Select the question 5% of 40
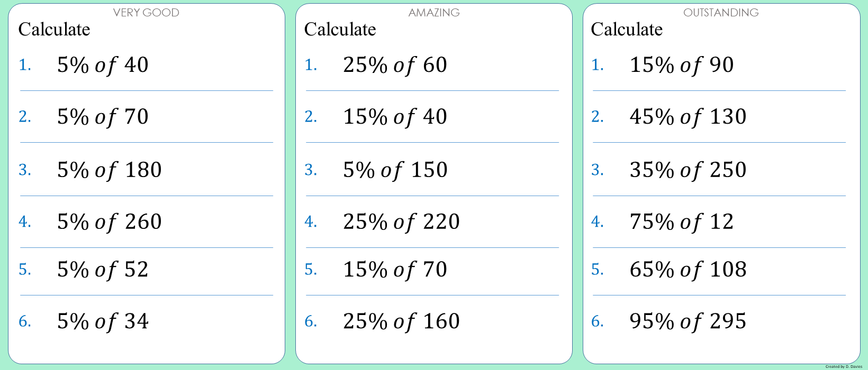This screenshot has width=868, height=370. (103, 65)
